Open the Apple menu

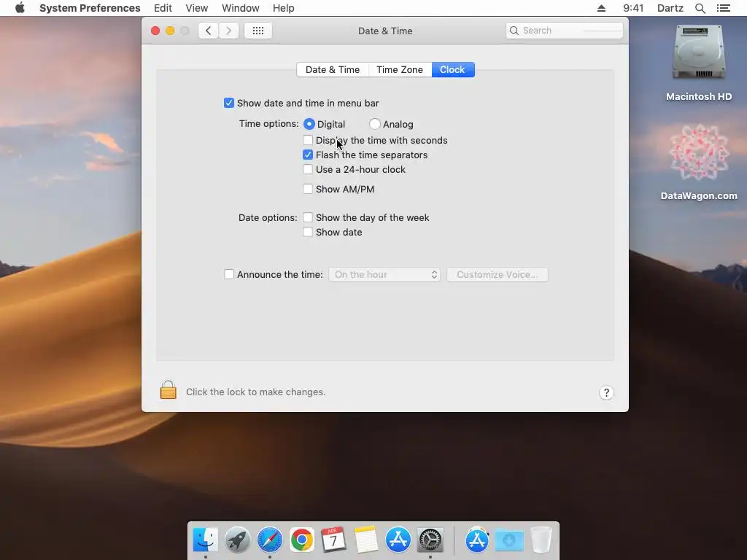(x=20, y=8)
